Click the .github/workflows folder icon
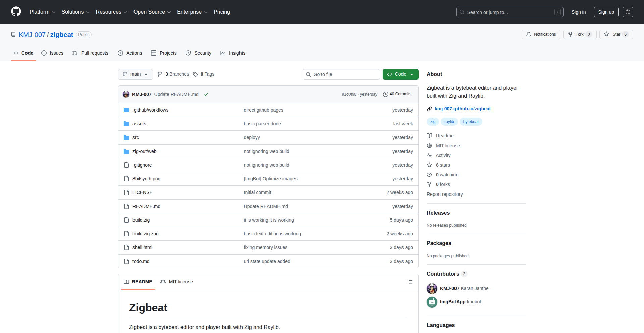 point(126,110)
